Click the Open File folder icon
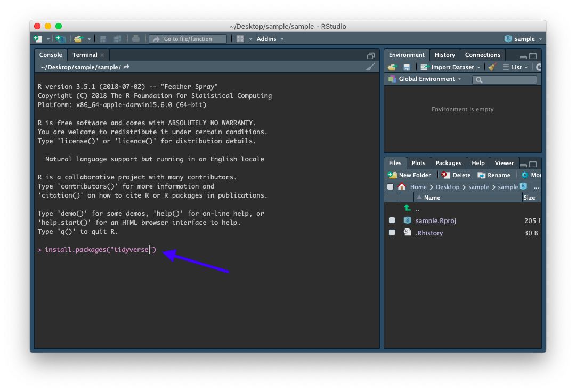Viewport: 576px width, 392px height. coord(78,39)
